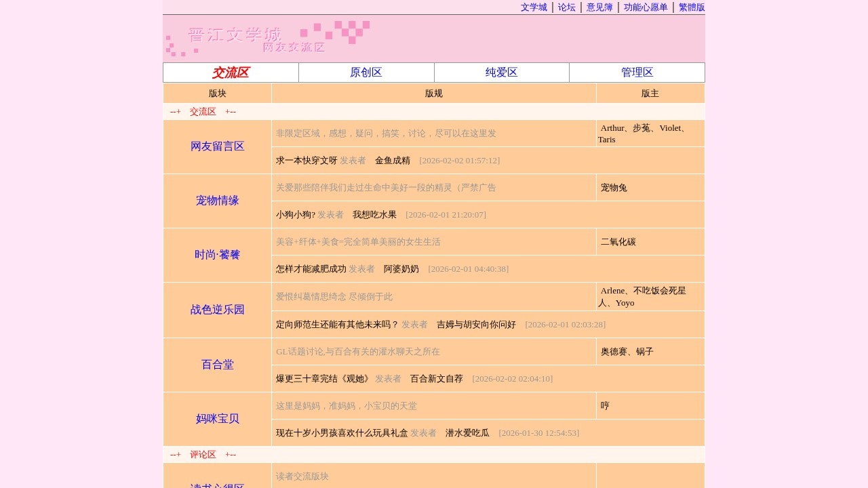Open the 功能心愿单 wishlist link
This screenshot has width=868, height=488.
646,7
